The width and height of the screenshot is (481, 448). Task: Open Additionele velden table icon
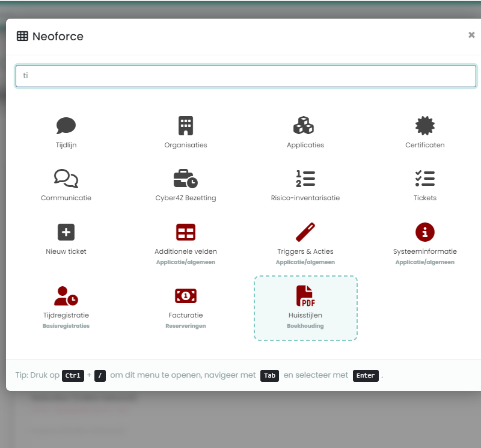pyautogui.click(x=186, y=232)
